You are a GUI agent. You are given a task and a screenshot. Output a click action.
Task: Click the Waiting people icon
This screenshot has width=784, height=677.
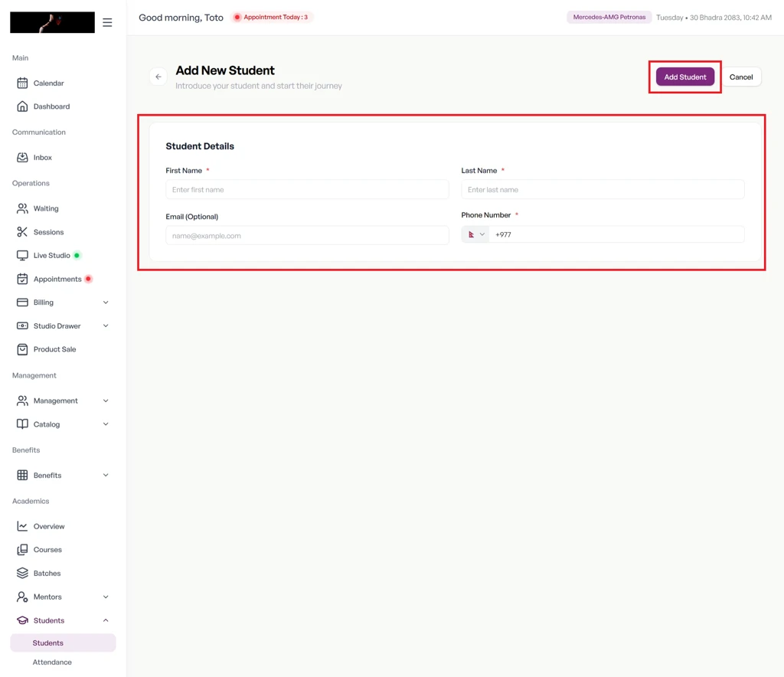[x=22, y=208]
